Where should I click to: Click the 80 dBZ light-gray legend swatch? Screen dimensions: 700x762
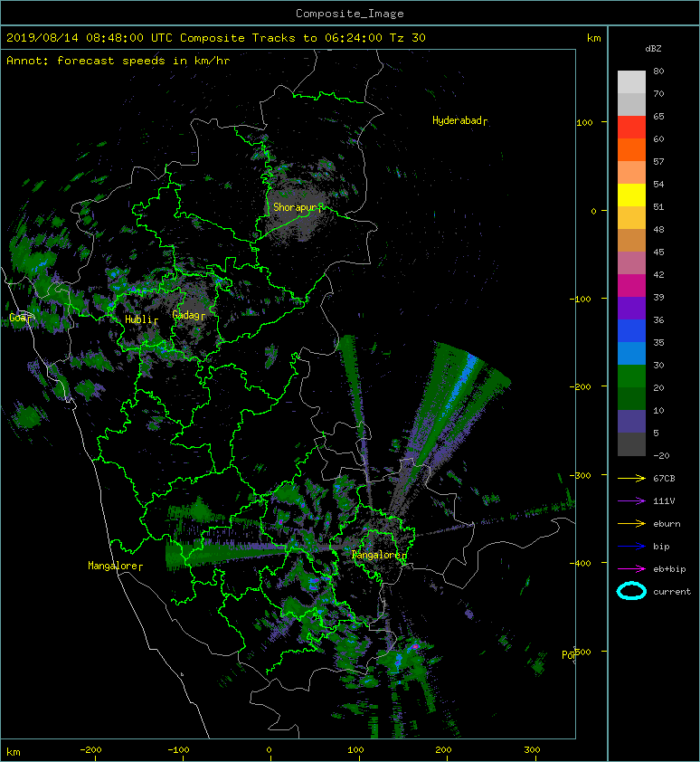(631, 81)
